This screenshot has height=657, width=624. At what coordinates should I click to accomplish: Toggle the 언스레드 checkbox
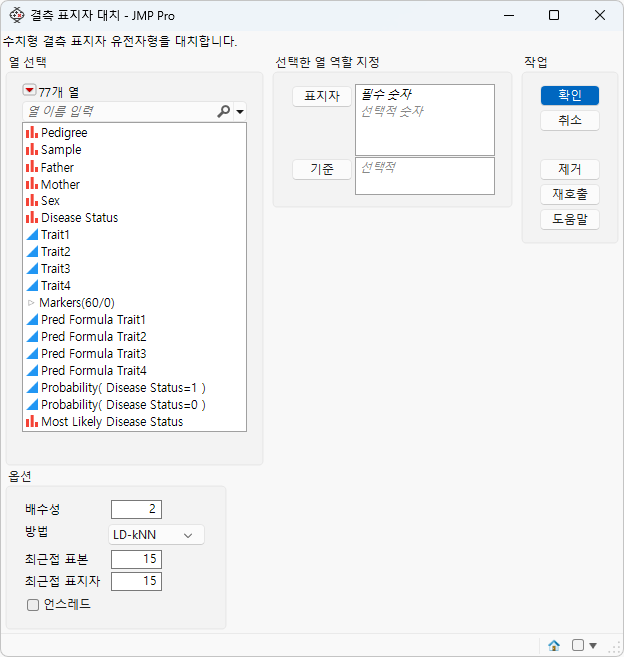pos(33,605)
